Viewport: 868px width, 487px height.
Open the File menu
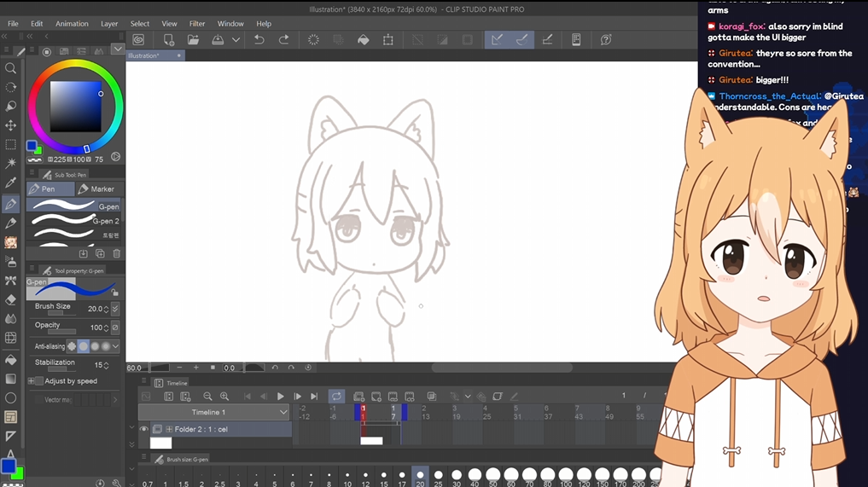coord(13,24)
